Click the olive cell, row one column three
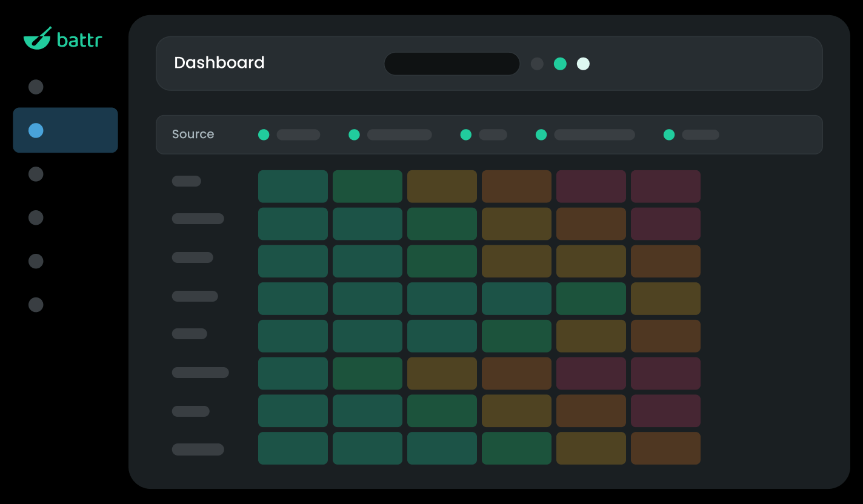The image size is (863, 504). [x=442, y=187]
